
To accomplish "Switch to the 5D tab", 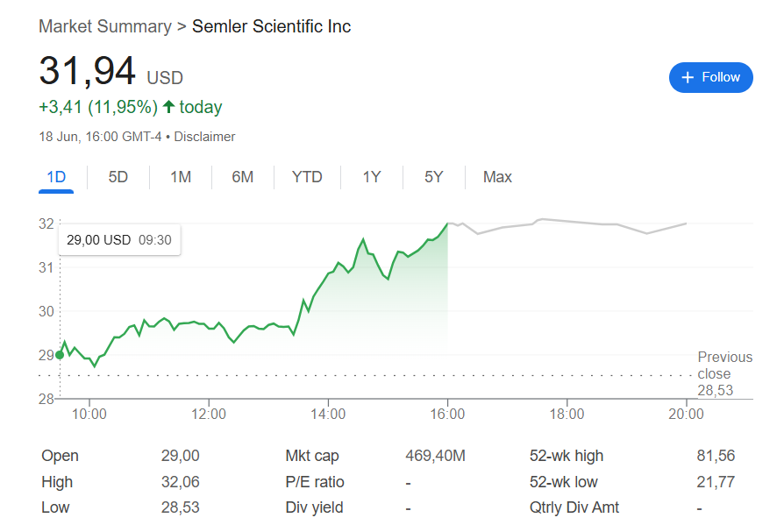I will [x=118, y=177].
